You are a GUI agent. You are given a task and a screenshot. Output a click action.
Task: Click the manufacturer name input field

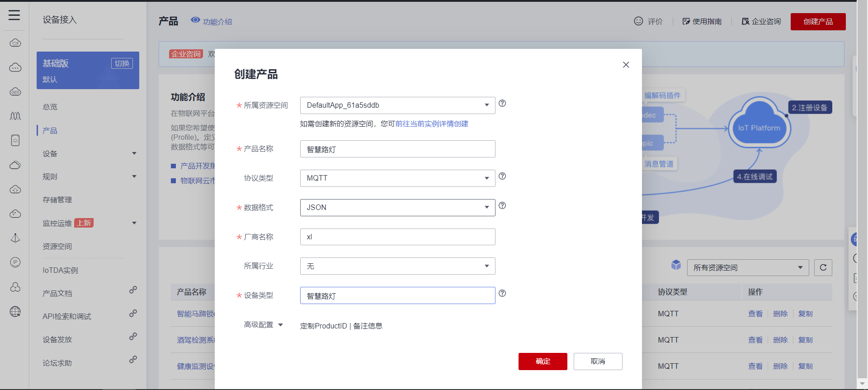[x=397, y=237]
